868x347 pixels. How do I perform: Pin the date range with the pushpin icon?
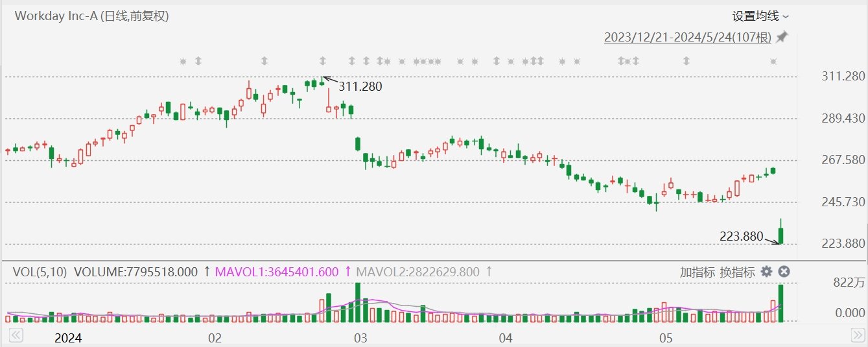[782, 37]
